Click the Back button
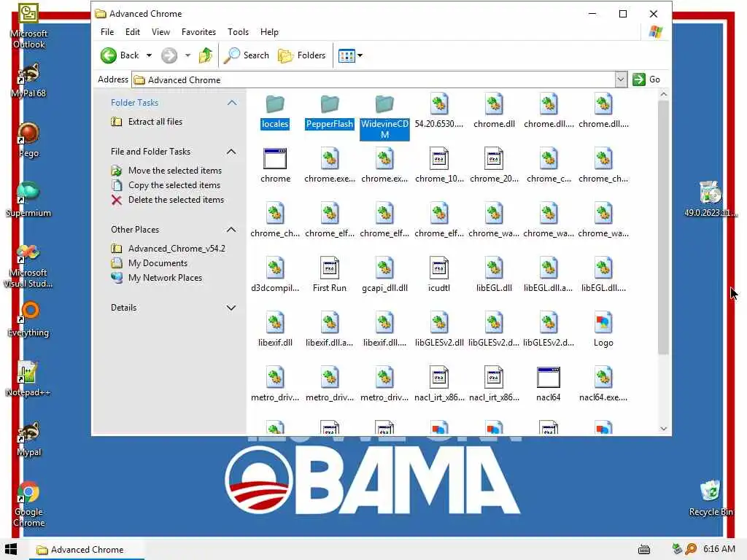Viewport: 747px width, 560px height. pos(120,55)
